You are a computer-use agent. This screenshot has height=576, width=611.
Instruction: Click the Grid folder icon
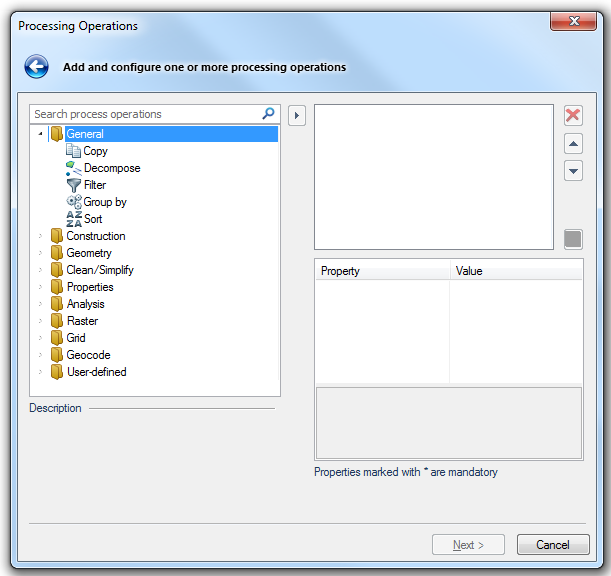tap(57, 338)
